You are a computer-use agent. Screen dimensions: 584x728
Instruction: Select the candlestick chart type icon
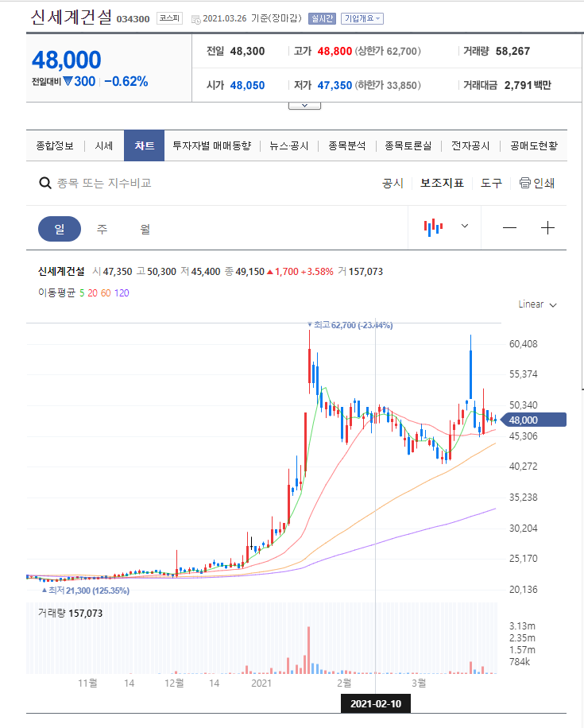click(433, 227)
